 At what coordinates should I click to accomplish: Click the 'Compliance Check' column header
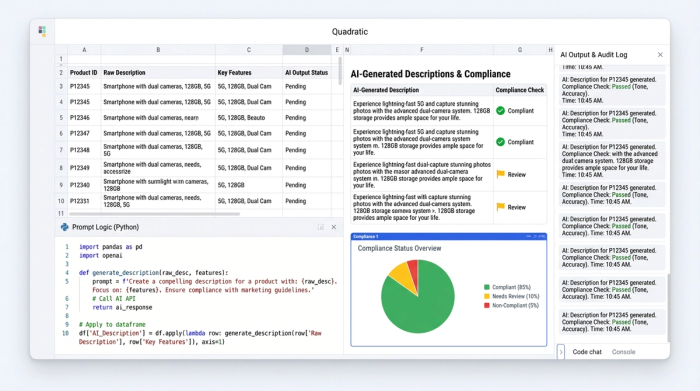[520, 90]
